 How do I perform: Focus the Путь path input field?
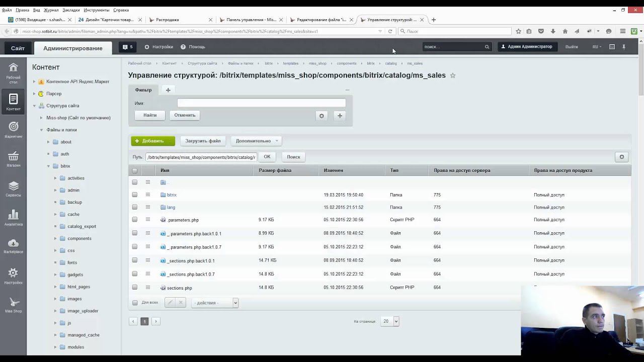click(201, 157)
